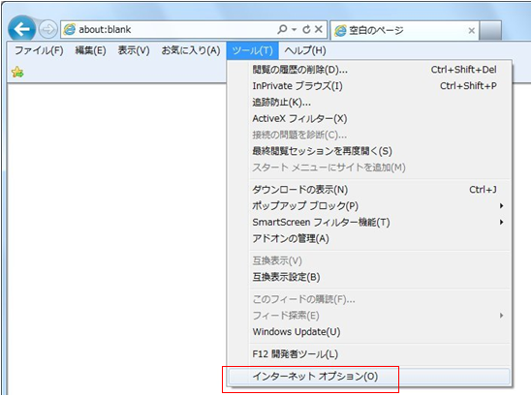Close the 空白のページ tab
Screen dimensions: 532x396
[x=471, y=31]
